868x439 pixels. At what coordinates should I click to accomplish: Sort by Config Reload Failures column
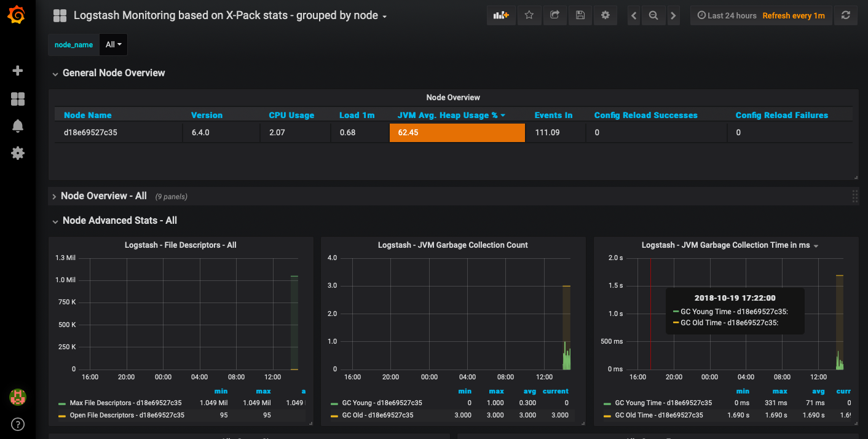point(782,115)
